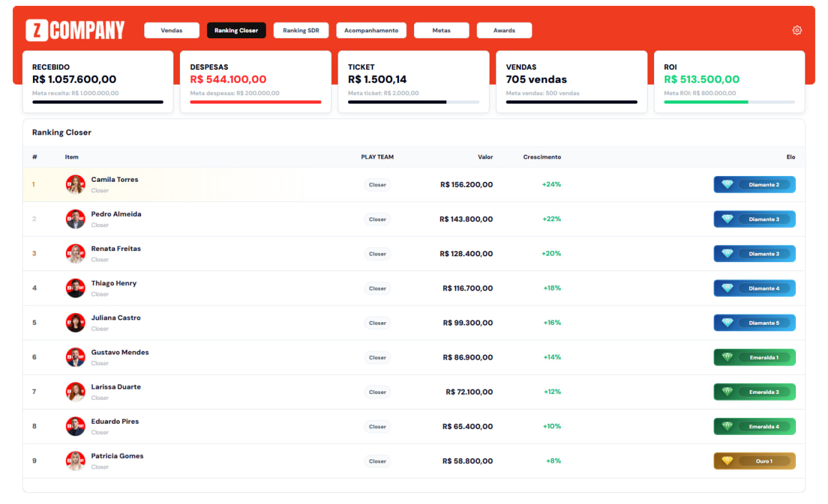Click Larissa Duarte avatar photo
The width and height of the screenshot is (828, 504).
pos(75,391)
